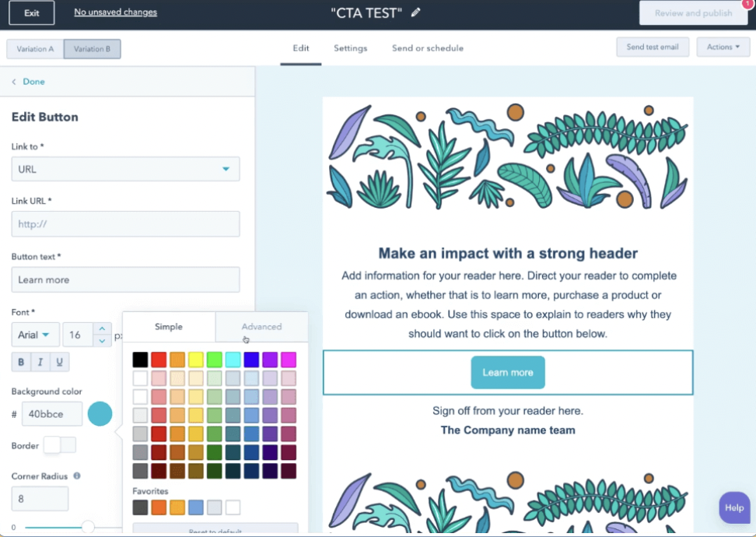Rename the email using the pencil icon
This screenshot has height=537, width=756.
417,12
